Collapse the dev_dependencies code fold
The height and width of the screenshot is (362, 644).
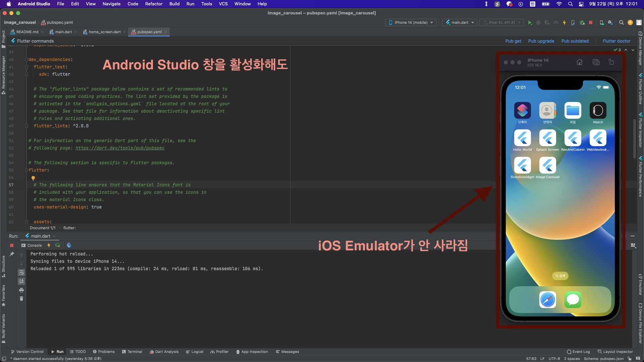[26, 60]
